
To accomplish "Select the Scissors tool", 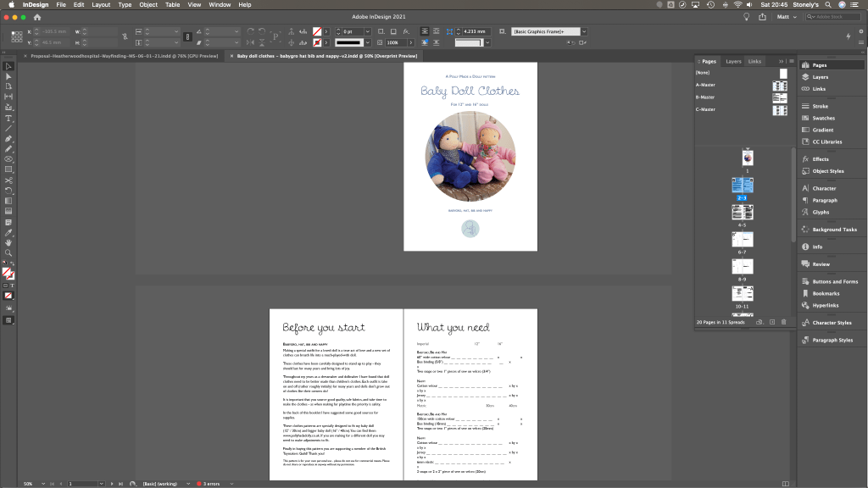I will coord(8,180).
